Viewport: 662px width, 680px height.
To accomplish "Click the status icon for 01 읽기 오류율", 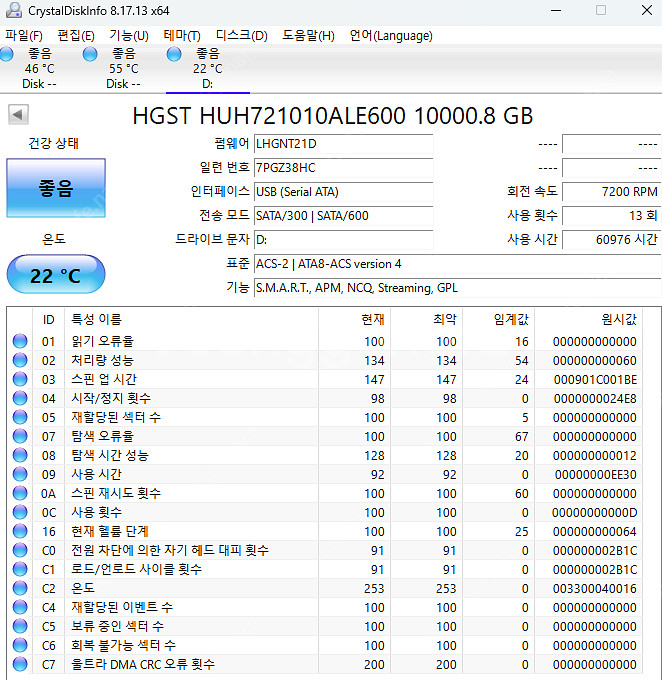I will pyautogui.click(x=20, y=341).
